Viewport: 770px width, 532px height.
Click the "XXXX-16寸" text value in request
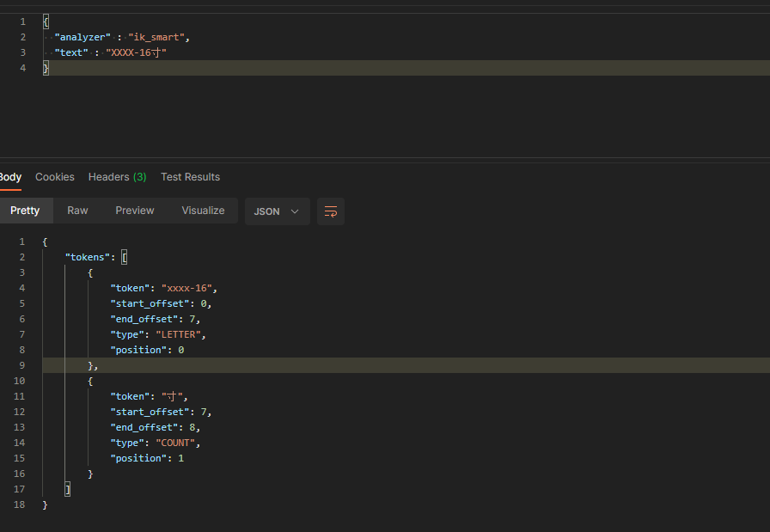136,52
